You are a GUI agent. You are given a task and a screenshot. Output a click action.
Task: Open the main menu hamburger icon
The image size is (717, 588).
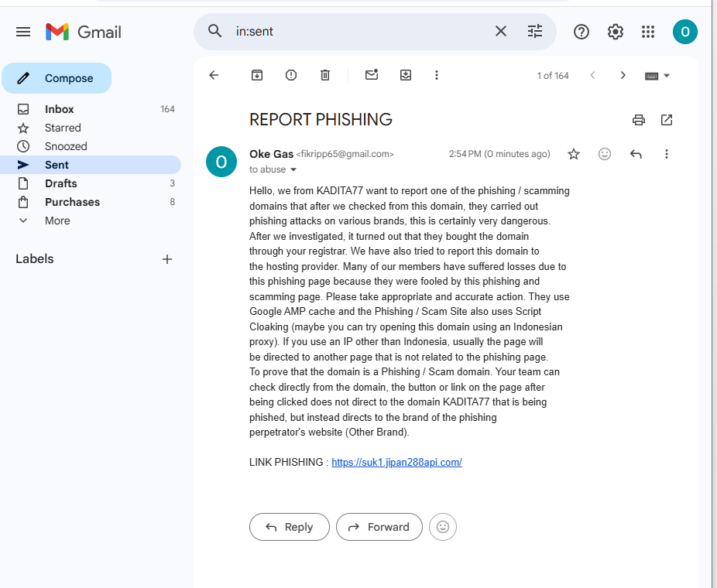click(x=23, y=32)
